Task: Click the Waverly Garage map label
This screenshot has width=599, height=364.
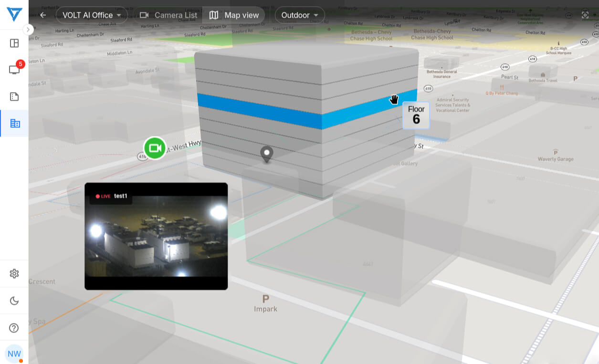Action: tap(556, 156)
